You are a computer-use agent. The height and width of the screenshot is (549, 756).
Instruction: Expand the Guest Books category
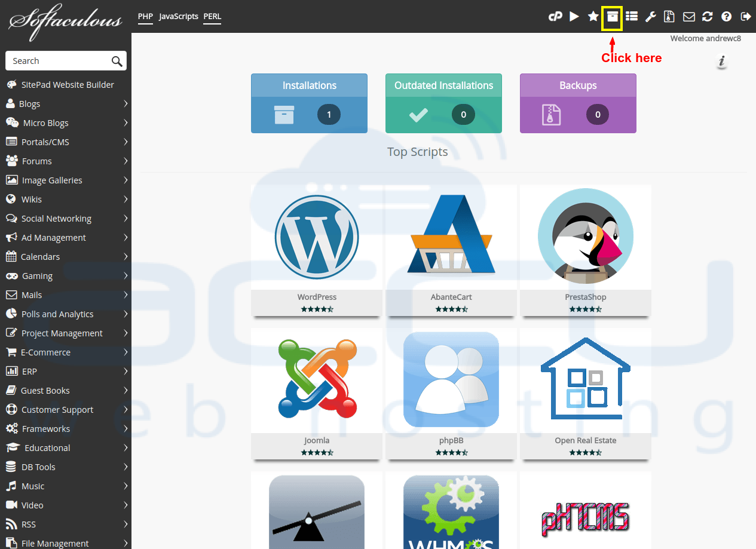point(66,391)
